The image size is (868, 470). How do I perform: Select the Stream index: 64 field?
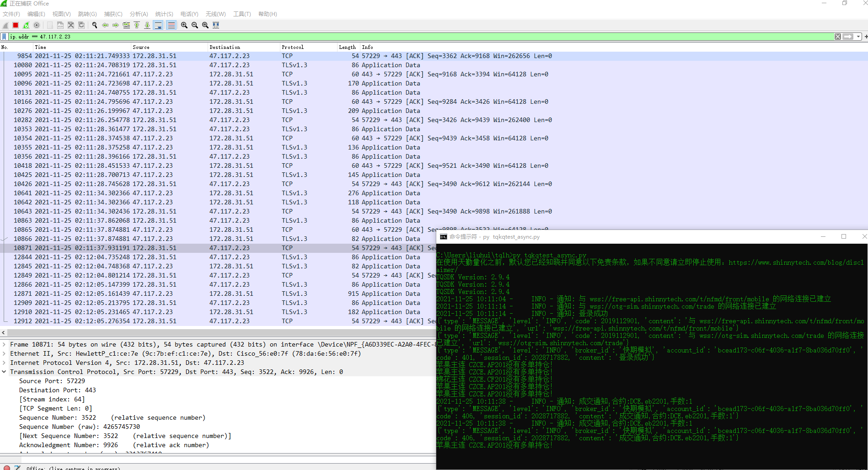pyautogui.click(x=52, y=400)
